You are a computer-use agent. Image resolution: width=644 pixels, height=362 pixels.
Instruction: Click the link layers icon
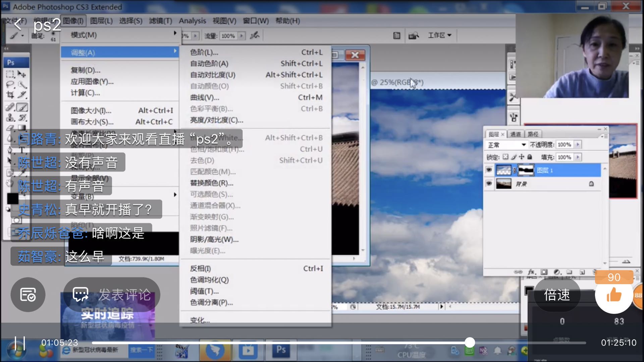point(519,272)
